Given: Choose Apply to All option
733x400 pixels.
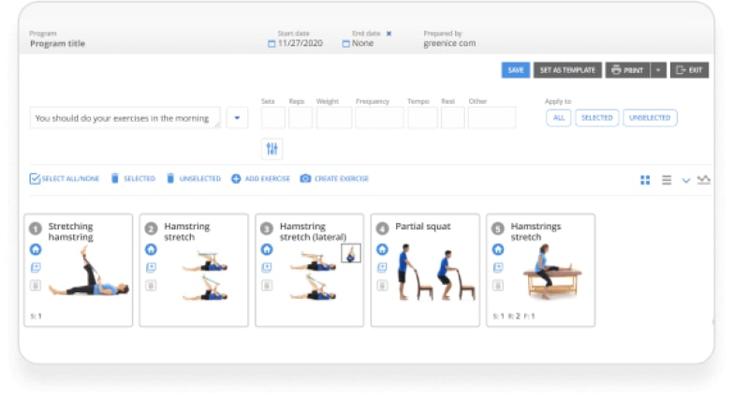Looking at the screenshot, I should pyautogui.click(x=558, y=118).
